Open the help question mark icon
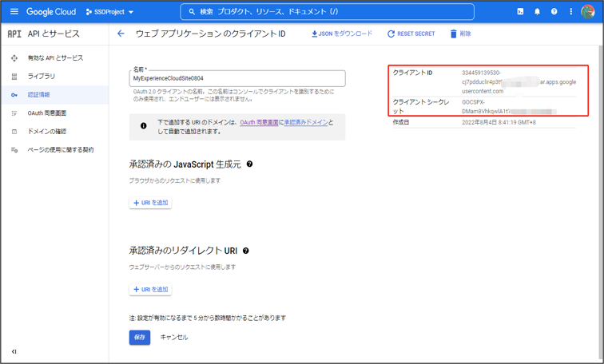The height and width of the screenshot is (364, 604). 554,12
